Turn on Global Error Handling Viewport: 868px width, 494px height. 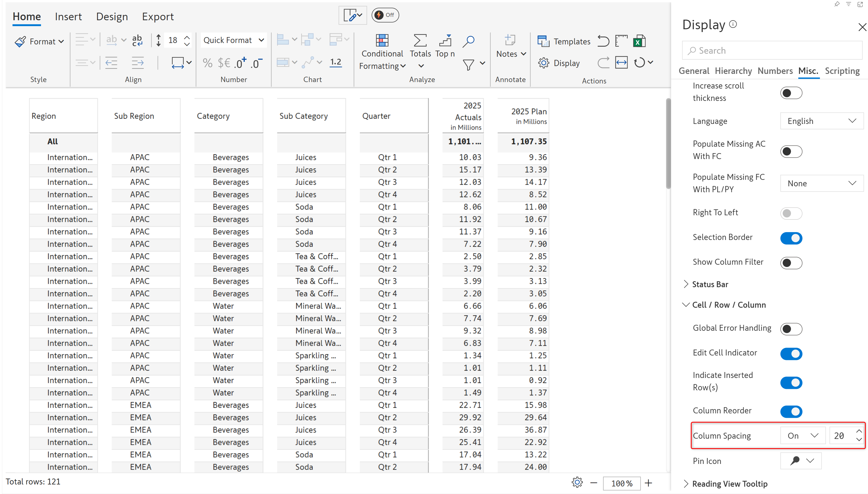(791, 328)
